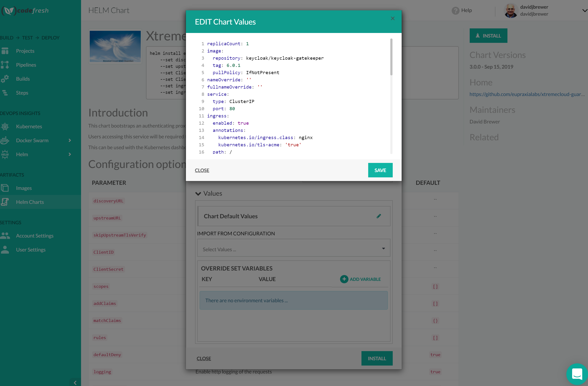Click the ClientSecret parameter
The image size is (588, 386).
click(108, 269)
